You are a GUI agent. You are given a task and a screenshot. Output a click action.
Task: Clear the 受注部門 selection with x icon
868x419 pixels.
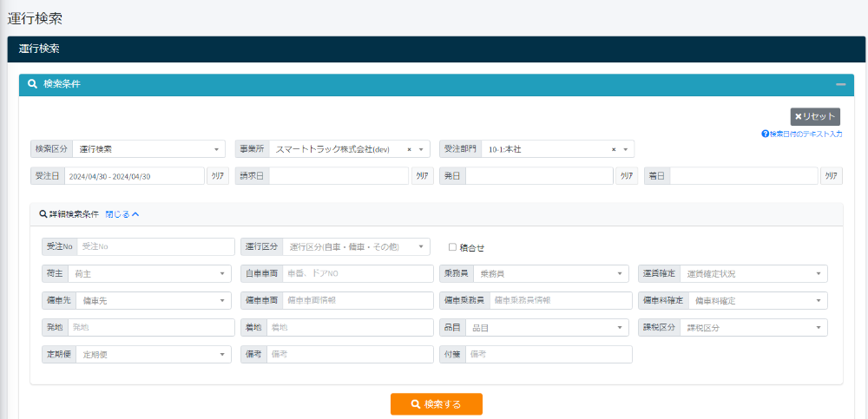614,149
